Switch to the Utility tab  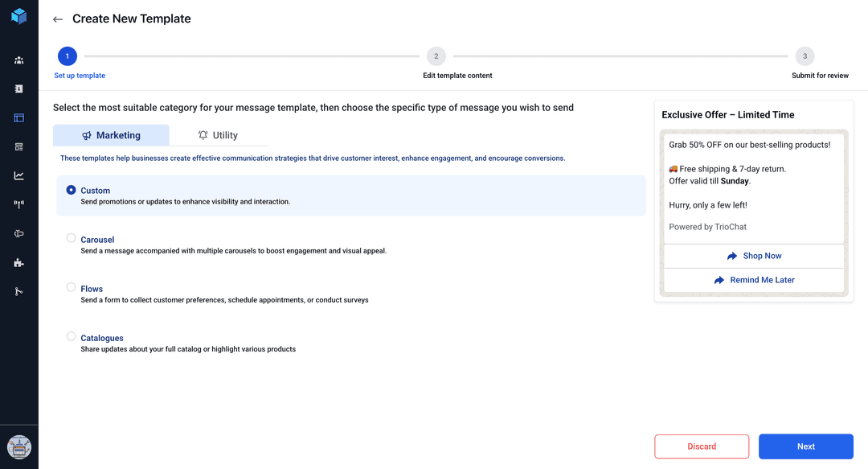(x=218, y=135)
